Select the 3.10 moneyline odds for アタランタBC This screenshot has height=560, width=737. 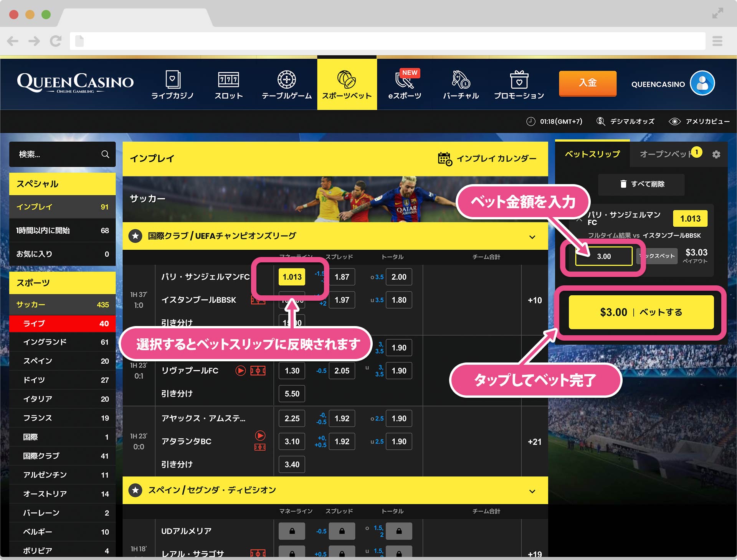(x=292, y=441)
